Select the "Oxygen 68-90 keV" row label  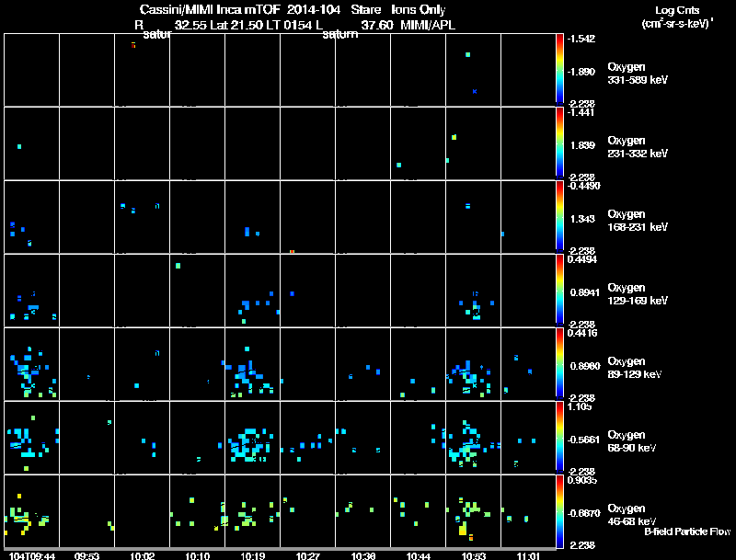(x=632, y=441)
